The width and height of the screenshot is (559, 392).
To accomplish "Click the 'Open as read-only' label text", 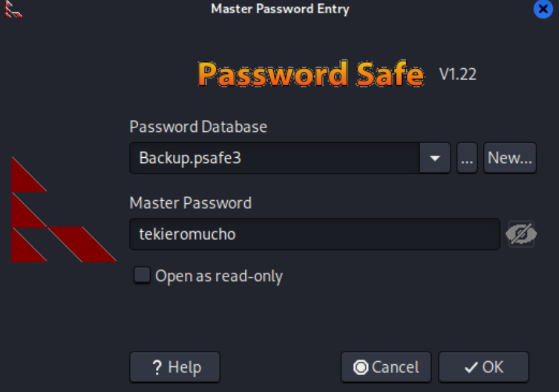I will [x=219, y=276].
